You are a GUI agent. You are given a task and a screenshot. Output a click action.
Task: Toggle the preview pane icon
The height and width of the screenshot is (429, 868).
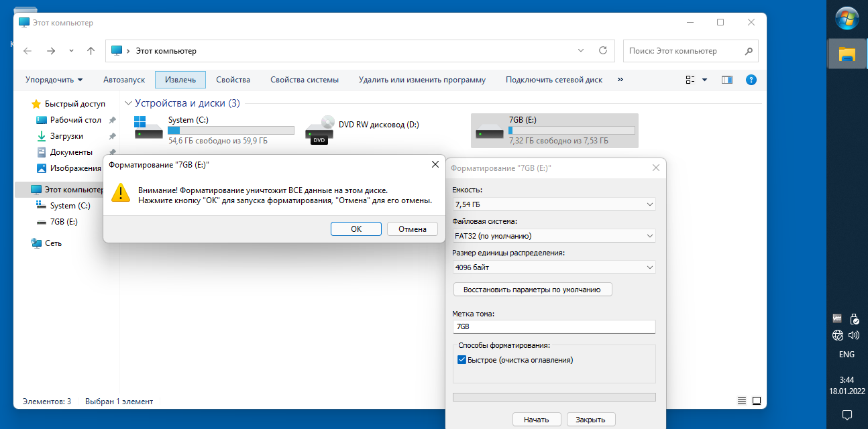tap(727, 80)
